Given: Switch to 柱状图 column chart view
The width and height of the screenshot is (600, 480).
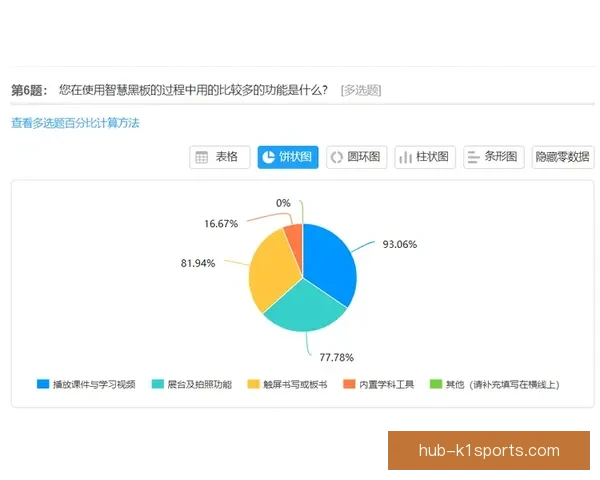Looking at the screenshot, I should pos(425,157).
